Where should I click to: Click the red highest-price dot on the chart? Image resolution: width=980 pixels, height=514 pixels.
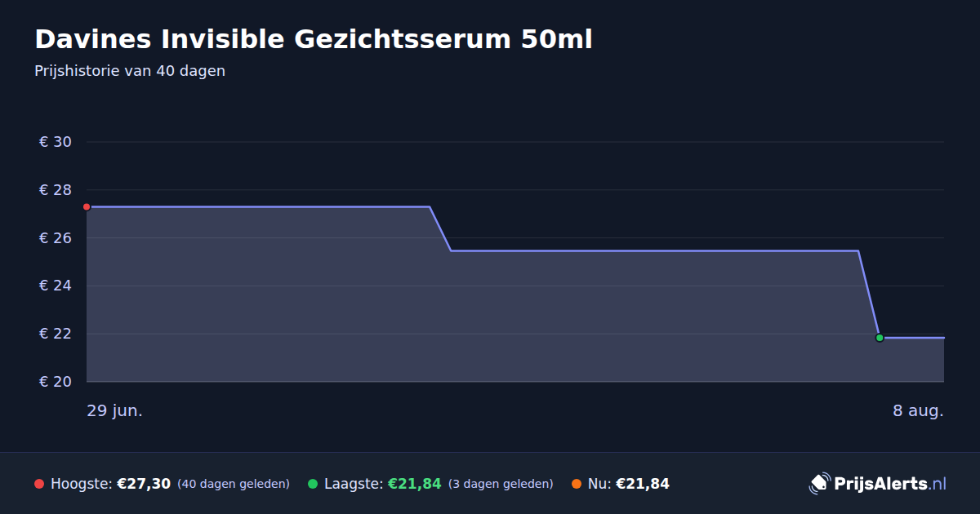point(87,207)
